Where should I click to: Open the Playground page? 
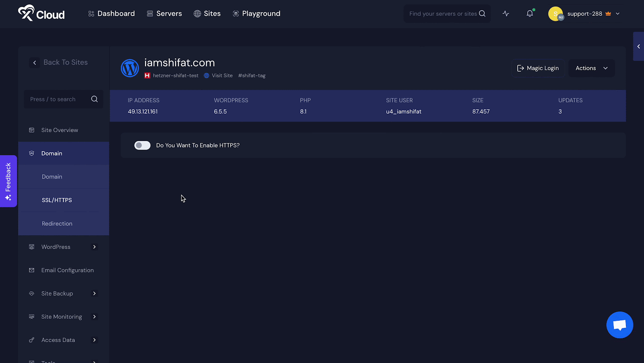256,13
